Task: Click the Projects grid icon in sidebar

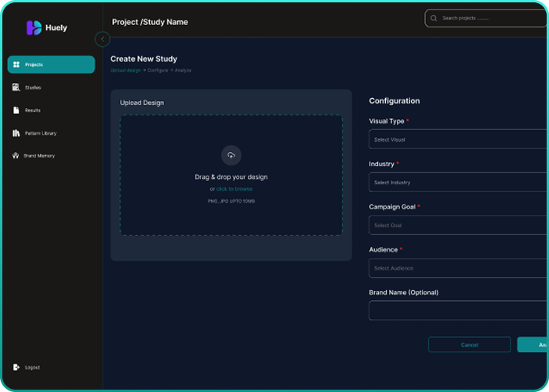Action: coord(16,65)
